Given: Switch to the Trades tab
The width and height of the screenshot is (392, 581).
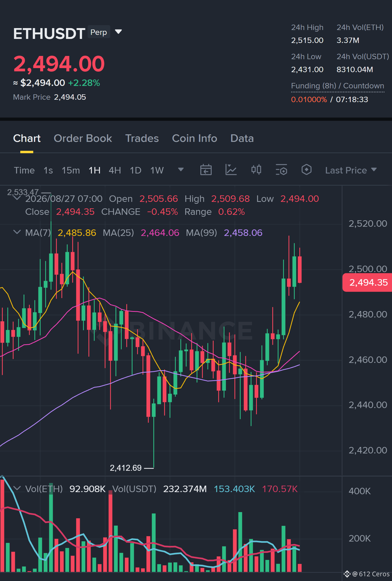Looking at the screenshot, I should 142,138.
